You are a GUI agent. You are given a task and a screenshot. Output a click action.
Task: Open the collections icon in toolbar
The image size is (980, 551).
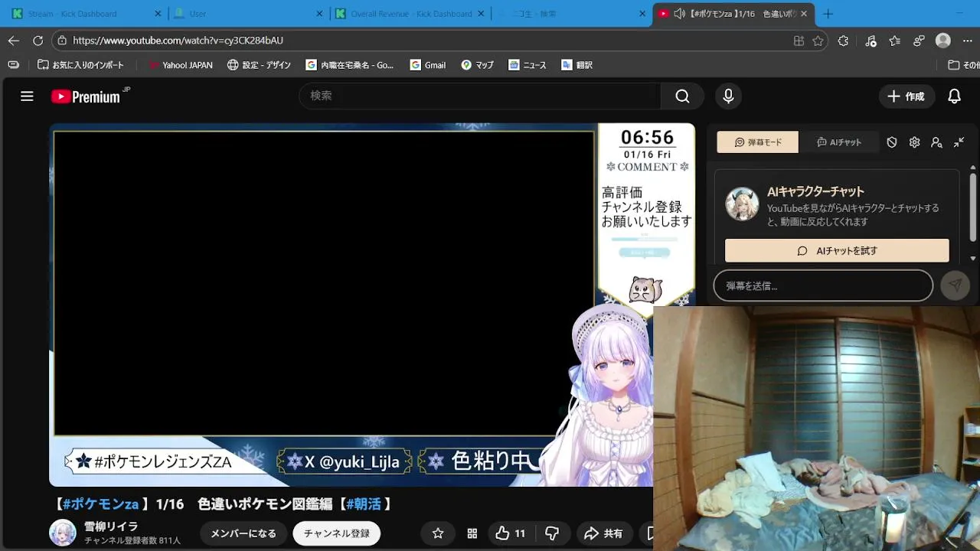click(x=919, y=41)
